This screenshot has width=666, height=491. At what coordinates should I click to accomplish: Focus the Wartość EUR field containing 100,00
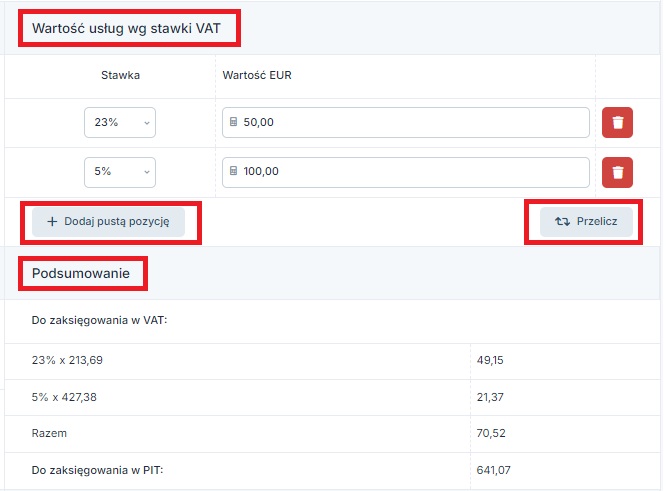pyautogui.click(x=406, y=172)
